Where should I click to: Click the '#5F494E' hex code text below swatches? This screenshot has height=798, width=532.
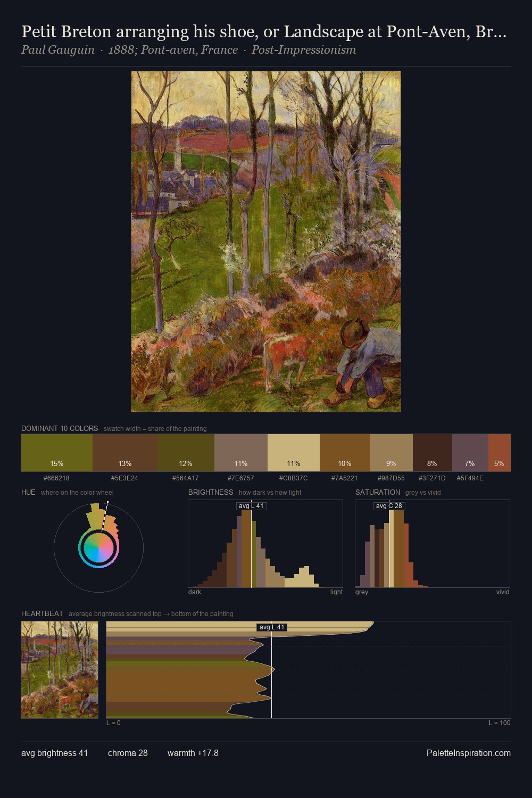(x=470, y=478)
